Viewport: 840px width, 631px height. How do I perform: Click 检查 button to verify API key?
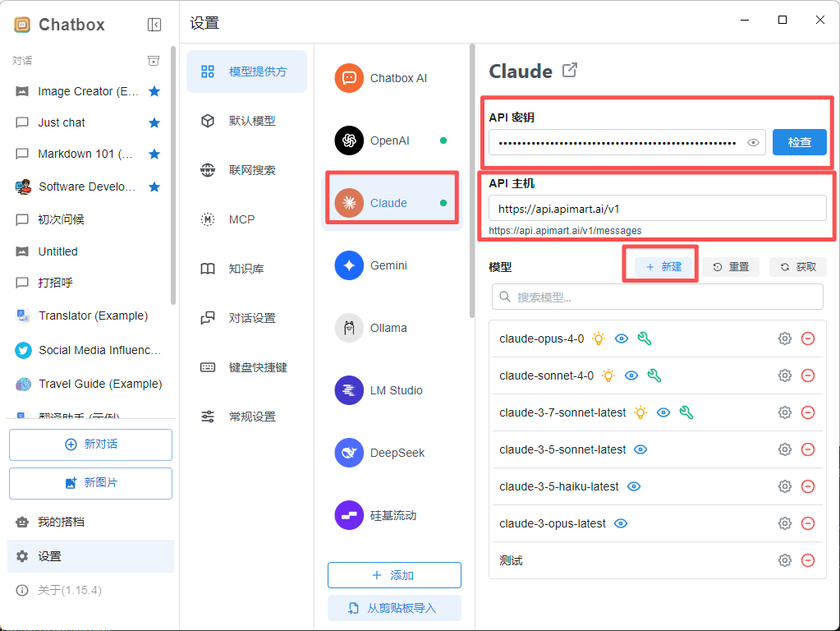click(x=799, y=142)
